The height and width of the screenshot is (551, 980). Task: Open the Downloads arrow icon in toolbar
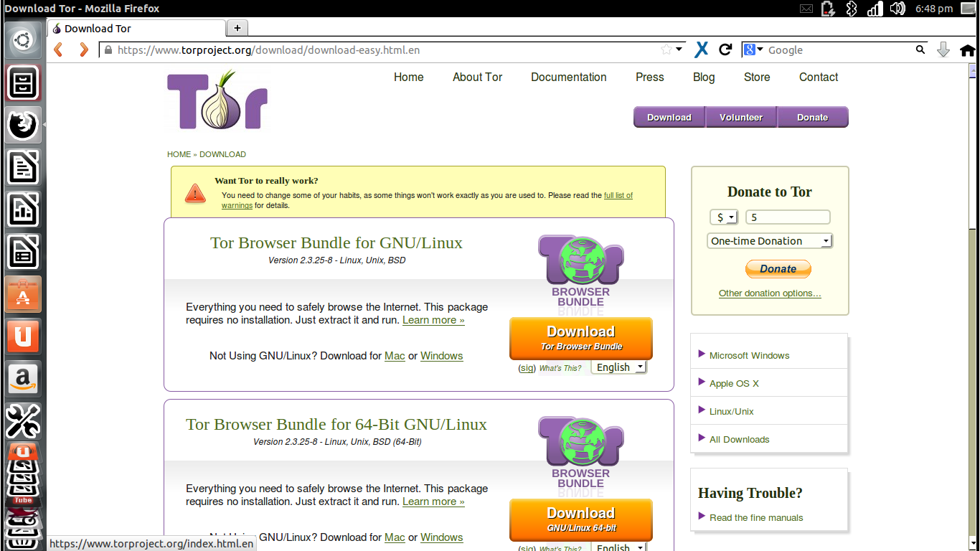[x=943, y=50]
